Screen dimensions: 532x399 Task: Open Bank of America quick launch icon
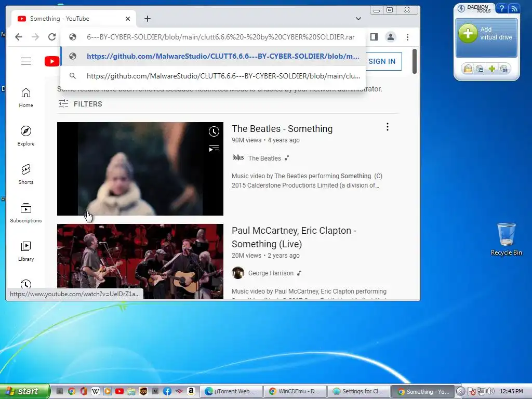tap(179, 391)
